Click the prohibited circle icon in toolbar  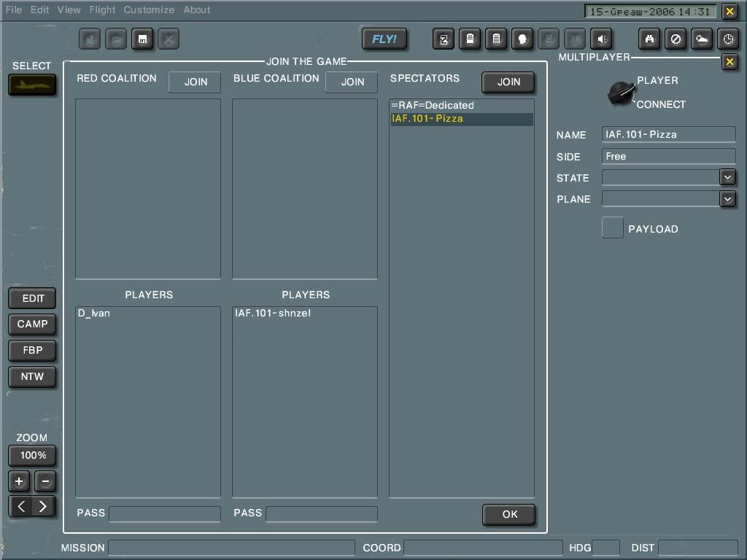pyautogui.click(x=676, y=39)
